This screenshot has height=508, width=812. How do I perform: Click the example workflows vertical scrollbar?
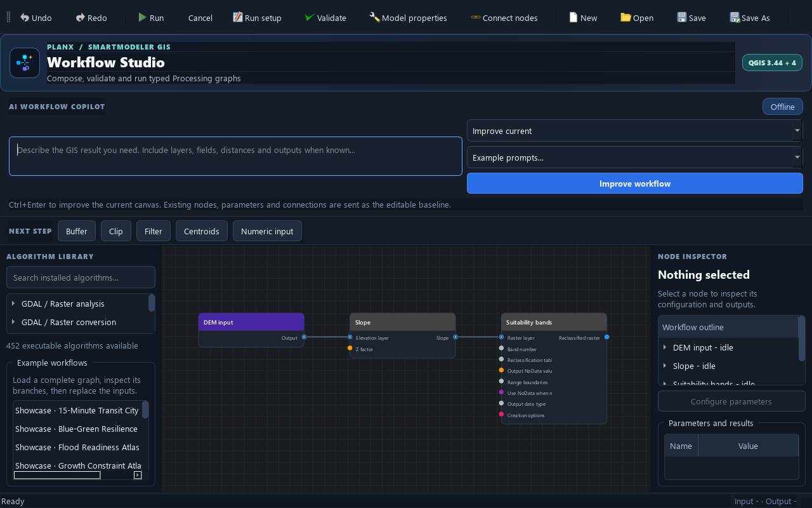(145, 410)
